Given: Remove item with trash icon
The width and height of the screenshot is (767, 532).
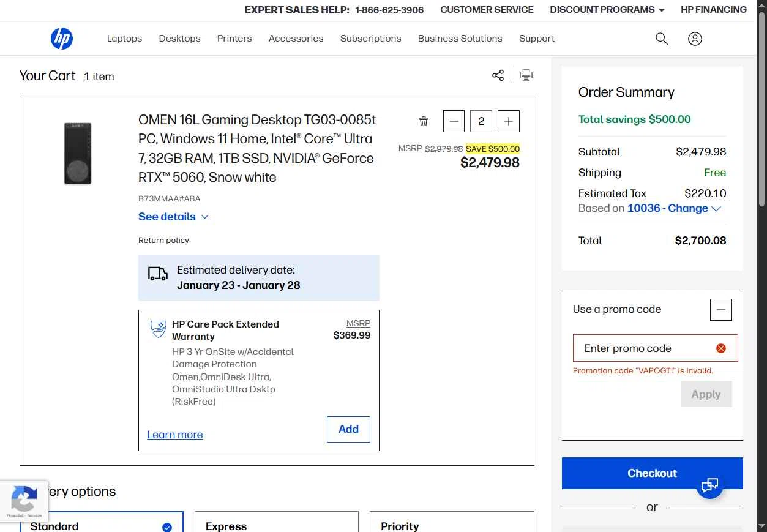Looking at the screenshot, I should point(424,121).
